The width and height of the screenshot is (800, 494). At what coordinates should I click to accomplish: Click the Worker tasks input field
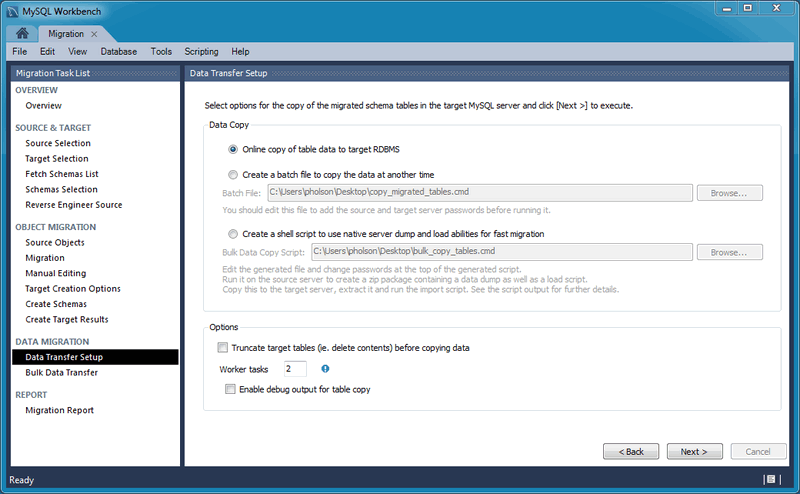[295, 368]
